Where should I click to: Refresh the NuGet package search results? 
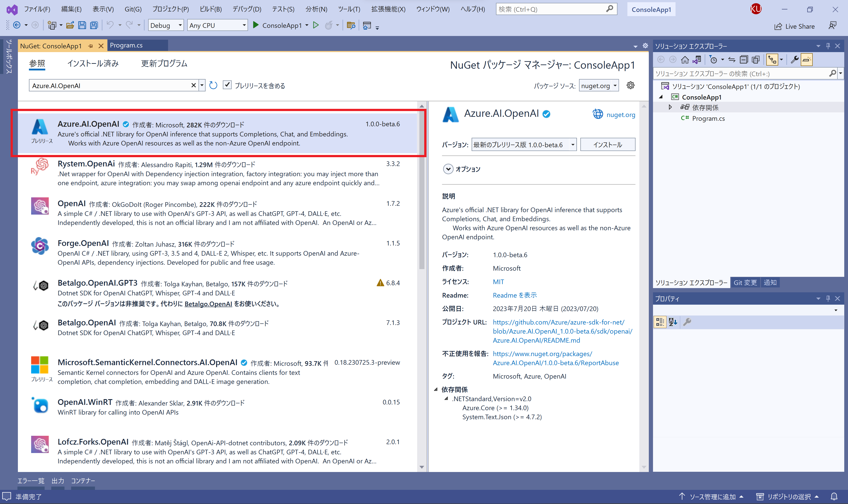pyautogui.click(x=213, y=85)
